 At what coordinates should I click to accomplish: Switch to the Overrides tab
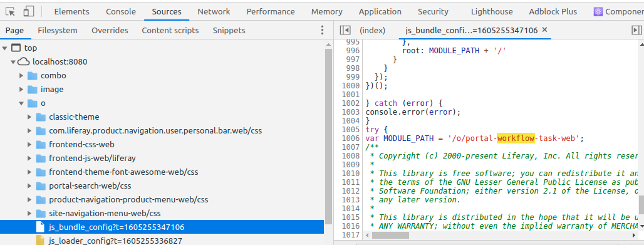tap(110, 31)
